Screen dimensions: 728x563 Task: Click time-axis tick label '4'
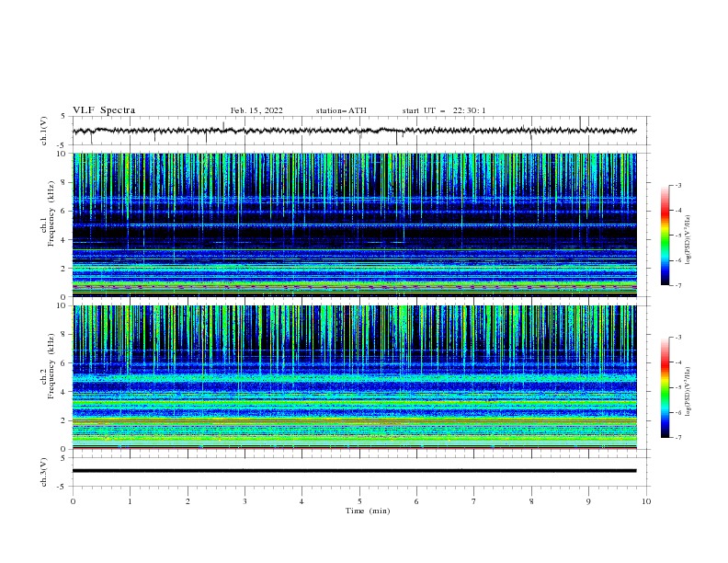pos(301,501)
